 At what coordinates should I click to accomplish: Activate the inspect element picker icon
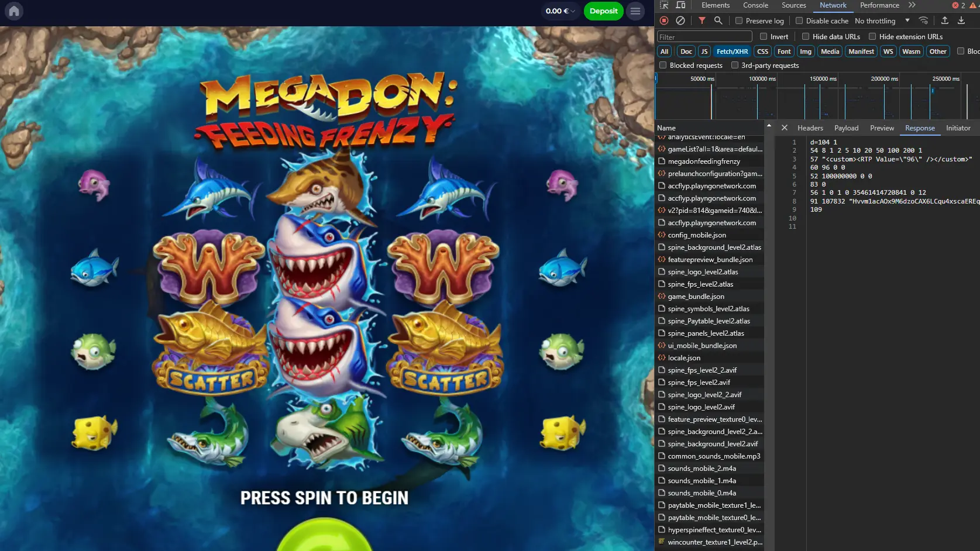point(664,5)
